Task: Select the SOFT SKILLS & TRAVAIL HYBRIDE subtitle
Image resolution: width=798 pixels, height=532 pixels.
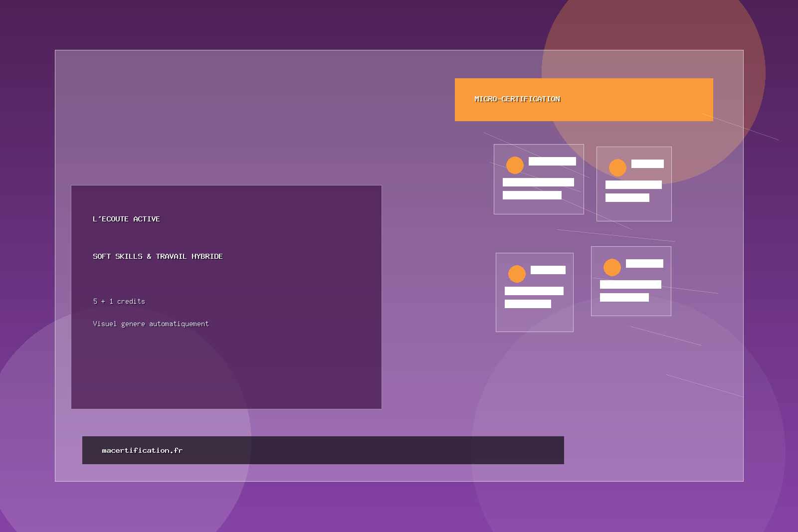Action: [x=158, y=256]
